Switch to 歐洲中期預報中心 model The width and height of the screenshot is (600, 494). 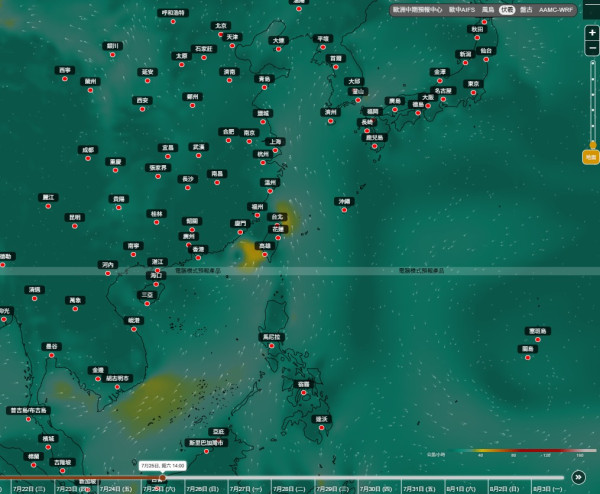tap(417, 10)
